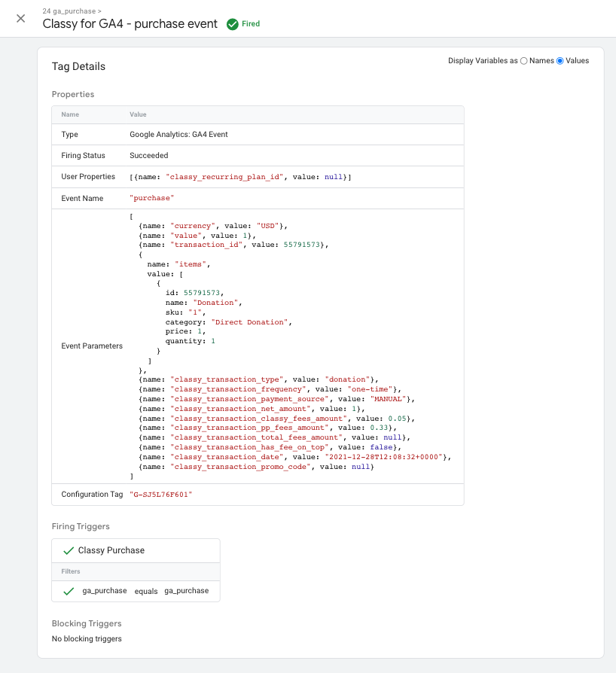
Task: Click the 'User Properties' row label
Action: [x=88, y=176]
